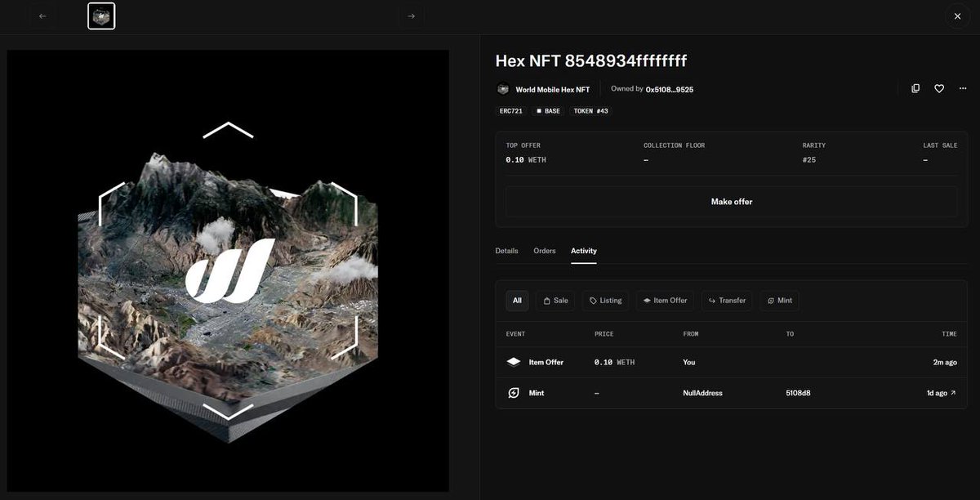Click the collection avatar icon

pyautogui.click(x=503, y=89)
